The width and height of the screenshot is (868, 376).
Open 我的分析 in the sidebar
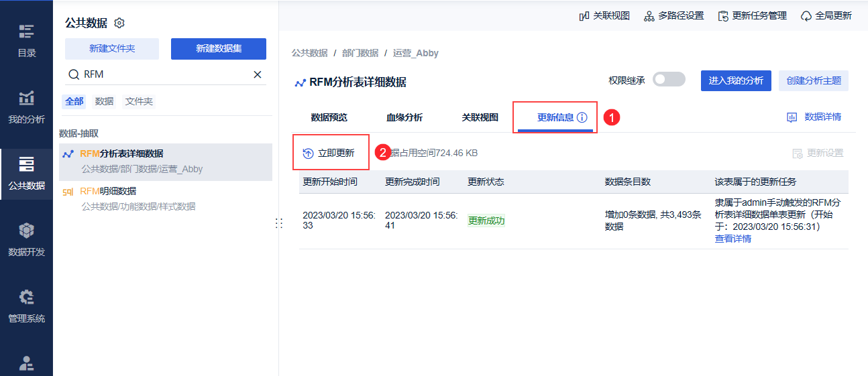click(26, 107)
